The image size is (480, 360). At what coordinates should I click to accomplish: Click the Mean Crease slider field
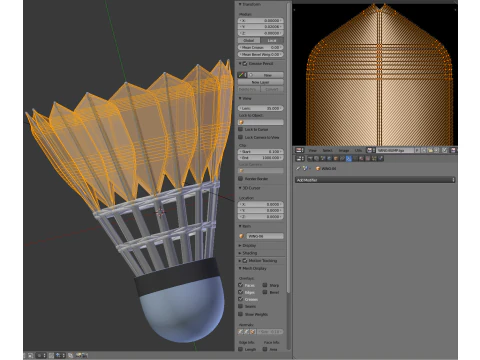pos(261,47)
